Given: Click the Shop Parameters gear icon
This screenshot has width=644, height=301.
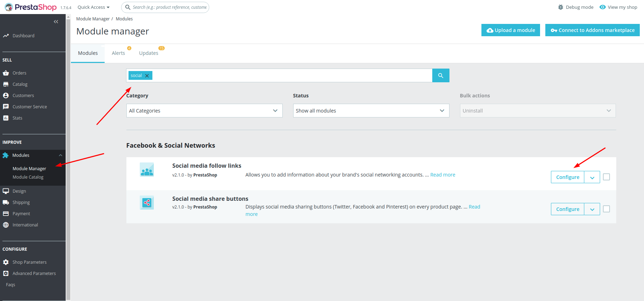Looking at the screenshot, I should [6, 262].
